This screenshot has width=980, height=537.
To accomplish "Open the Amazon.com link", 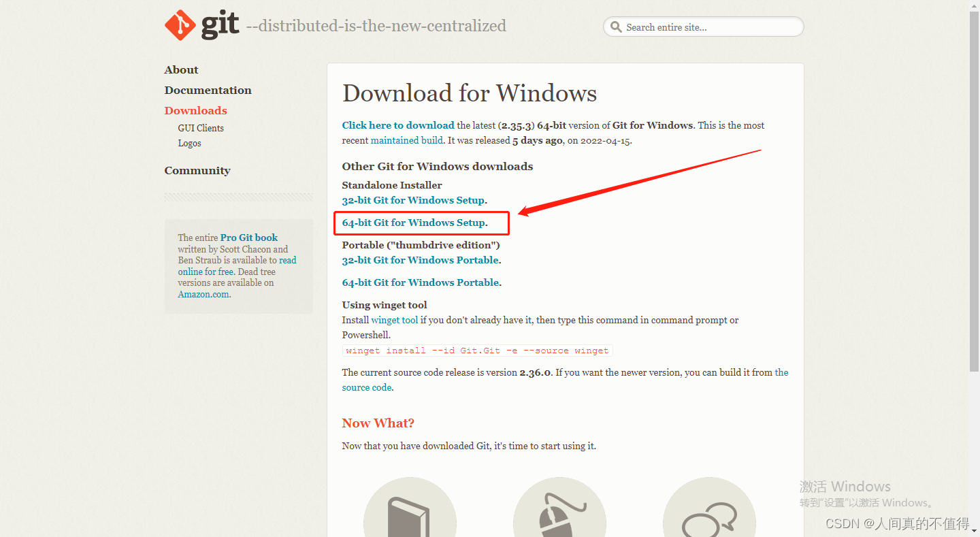I will 203,295.
